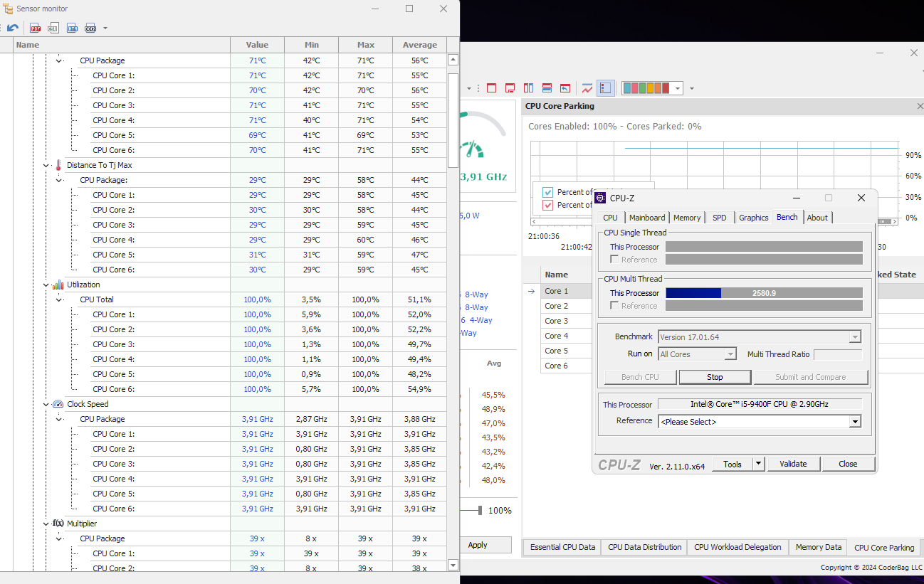
Task: Click the Multiplier f(x) icon
Action: pyautogui.click(x=58, y=524)
